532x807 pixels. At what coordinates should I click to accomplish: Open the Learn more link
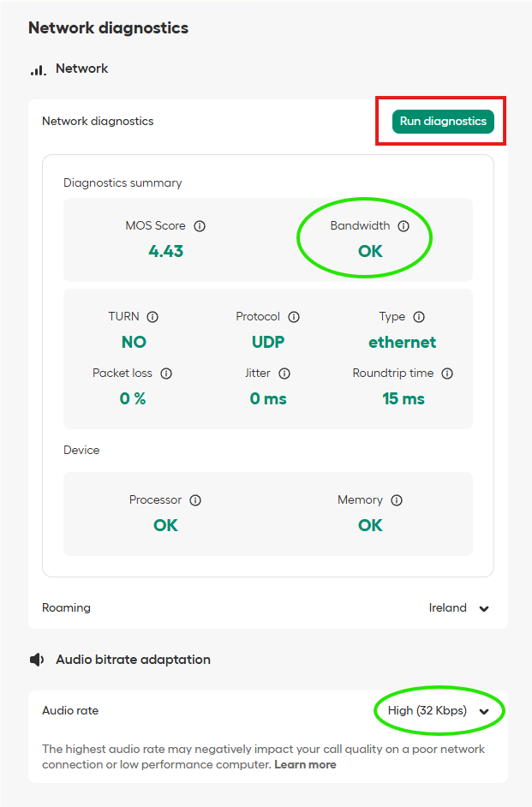(305, 764)
